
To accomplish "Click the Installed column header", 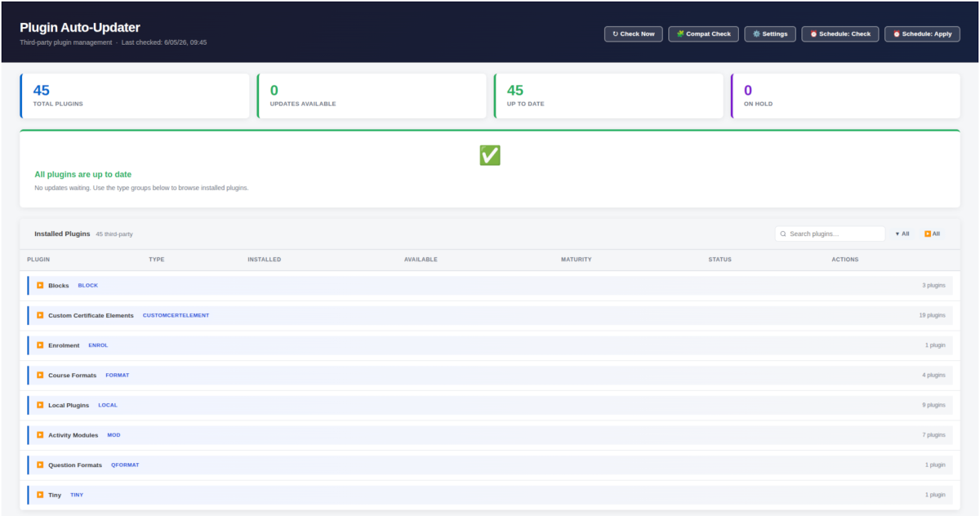I will 265,260.
